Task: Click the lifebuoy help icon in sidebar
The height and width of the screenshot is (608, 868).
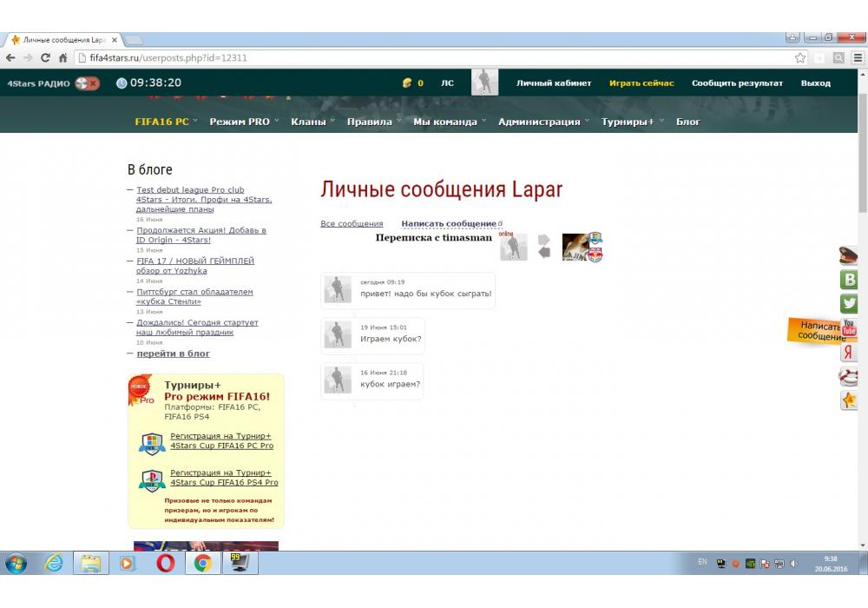Action: (x=849, y=377)
